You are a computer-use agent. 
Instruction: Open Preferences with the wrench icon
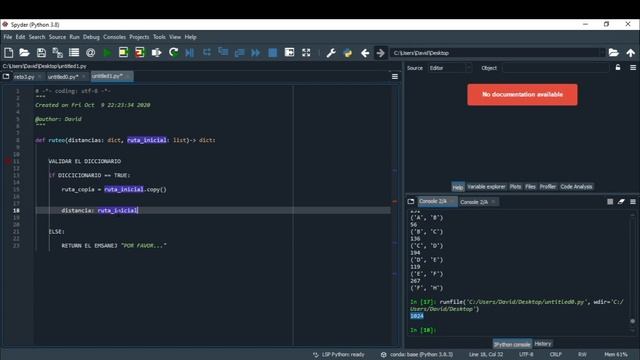(331, 53)
